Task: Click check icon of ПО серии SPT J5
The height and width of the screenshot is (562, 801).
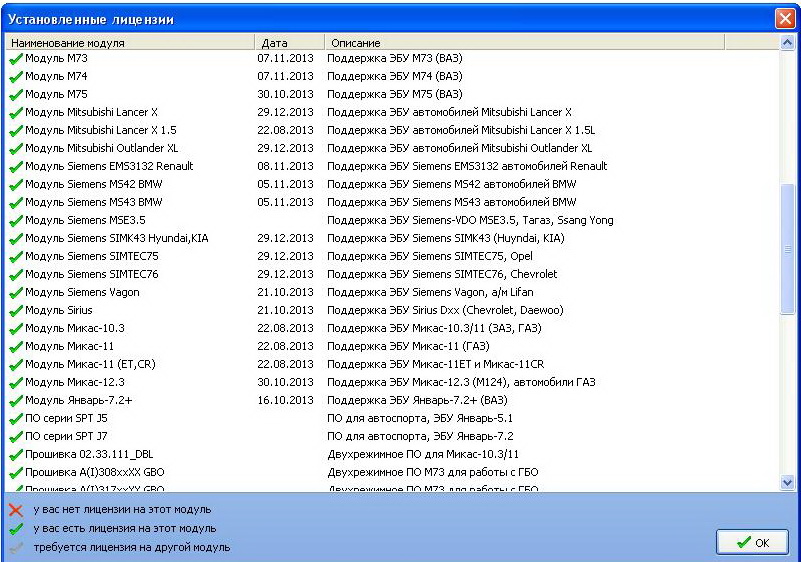Action: pyautogui.click(x=16, y=419)
